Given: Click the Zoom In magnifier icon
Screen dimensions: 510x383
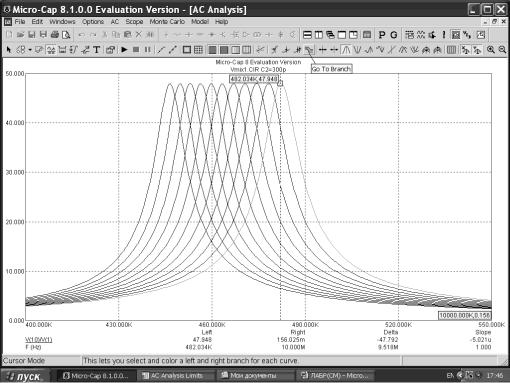Looking at the screenshot, I should point(491,50).
